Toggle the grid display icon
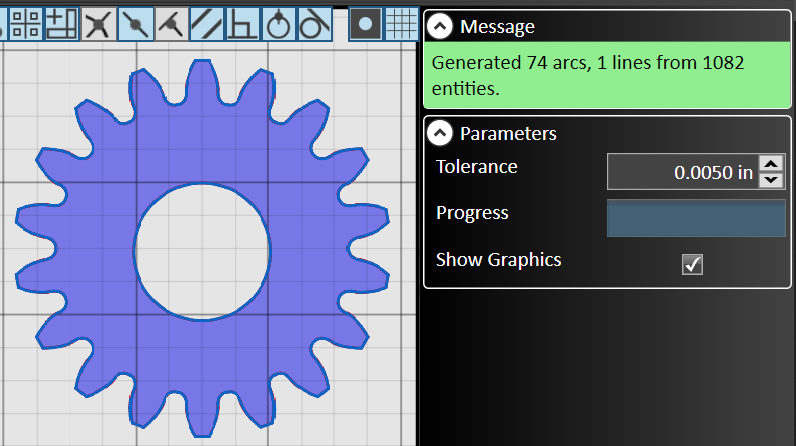Image resolution: width=796 pixels, height=446 pixels. click(x=401, y=24)
